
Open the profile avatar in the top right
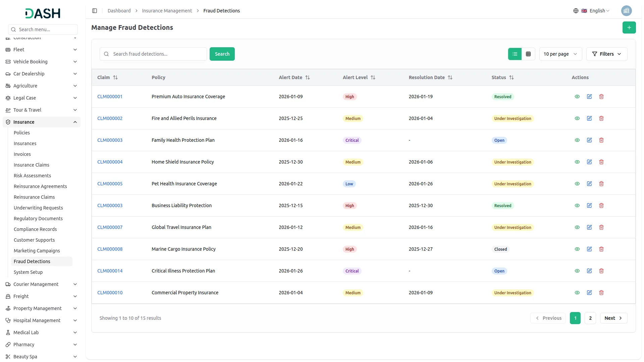627,10
